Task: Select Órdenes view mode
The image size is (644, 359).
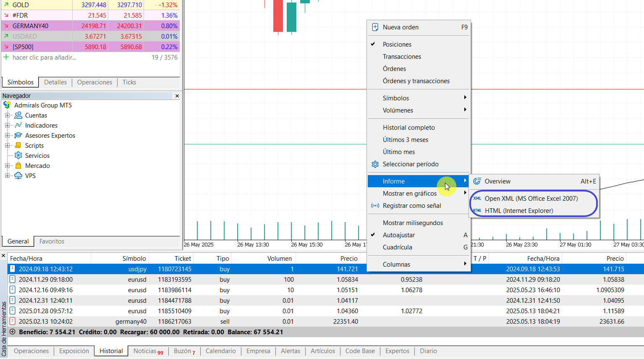Action: pos(418,69)
